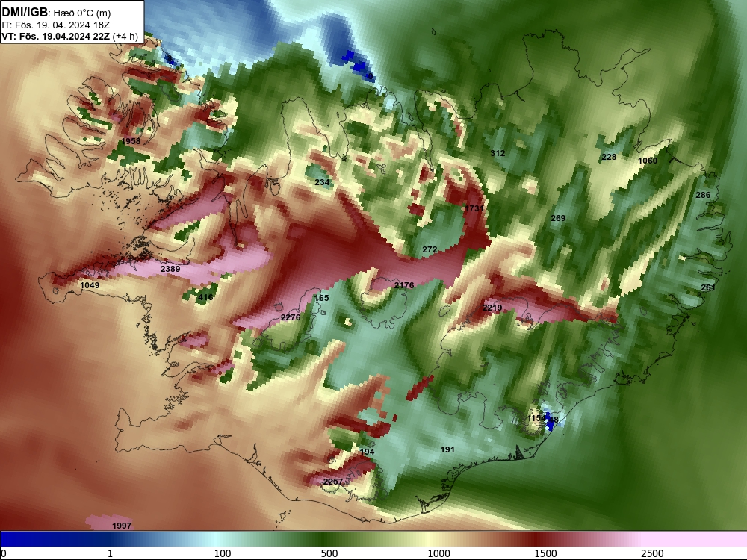Click the map value label 2257

[x=333, y=482]
